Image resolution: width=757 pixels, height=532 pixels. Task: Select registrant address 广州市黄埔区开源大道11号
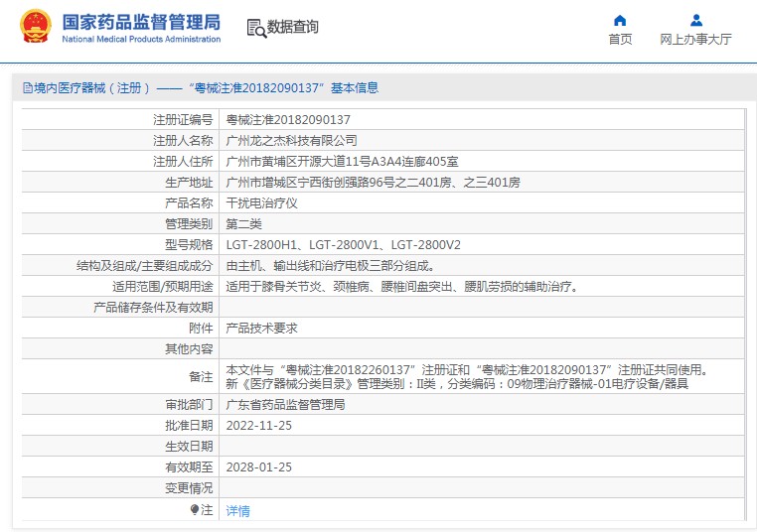tap(342, 161)
